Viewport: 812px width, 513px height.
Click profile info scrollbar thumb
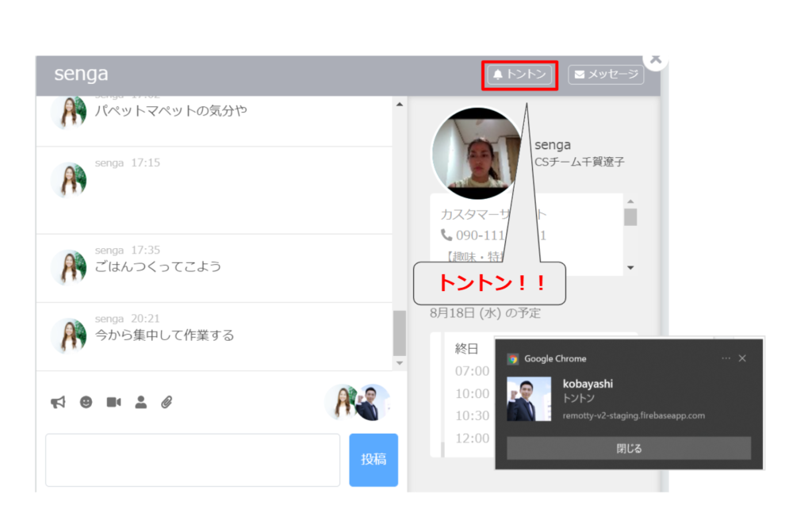pos(630,217)
